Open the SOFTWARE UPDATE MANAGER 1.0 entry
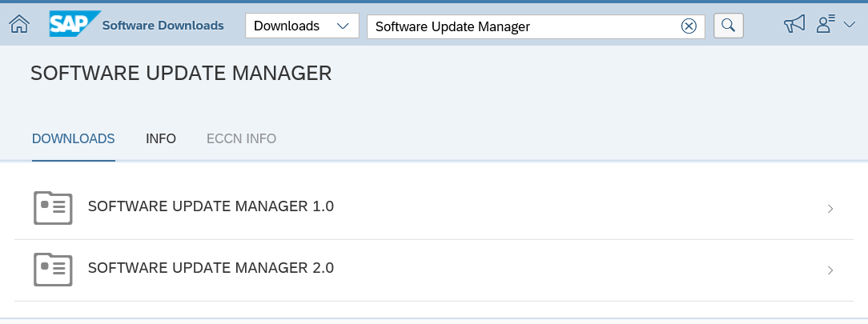 (434, 209)
